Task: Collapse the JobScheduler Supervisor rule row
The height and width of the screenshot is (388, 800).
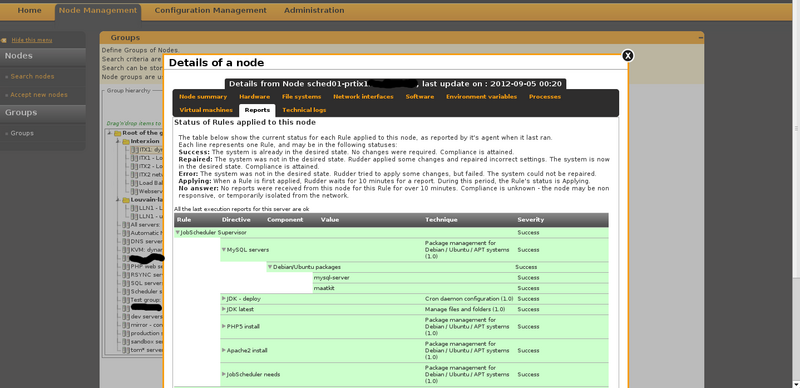Action: (178, 232)
